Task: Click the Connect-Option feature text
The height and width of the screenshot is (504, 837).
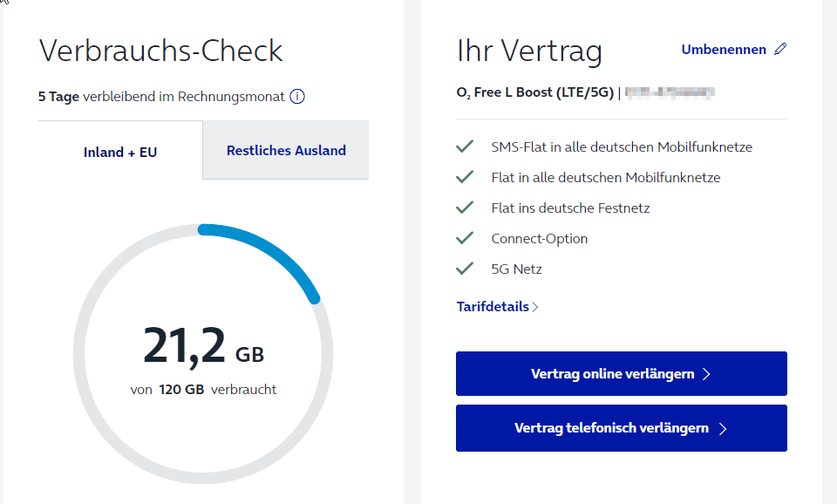Action: (539, 239)
